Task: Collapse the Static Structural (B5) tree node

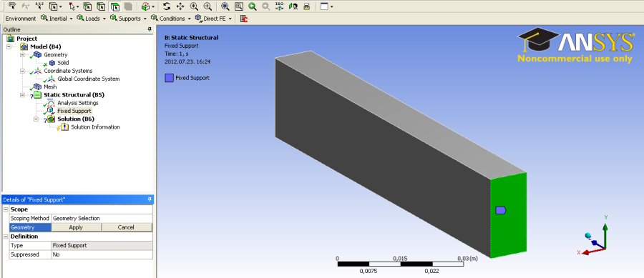Action: [x=23, y=95]
